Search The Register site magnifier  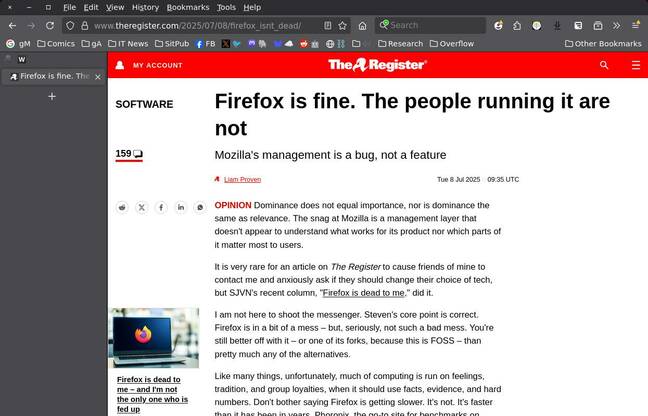pos(604,65)
